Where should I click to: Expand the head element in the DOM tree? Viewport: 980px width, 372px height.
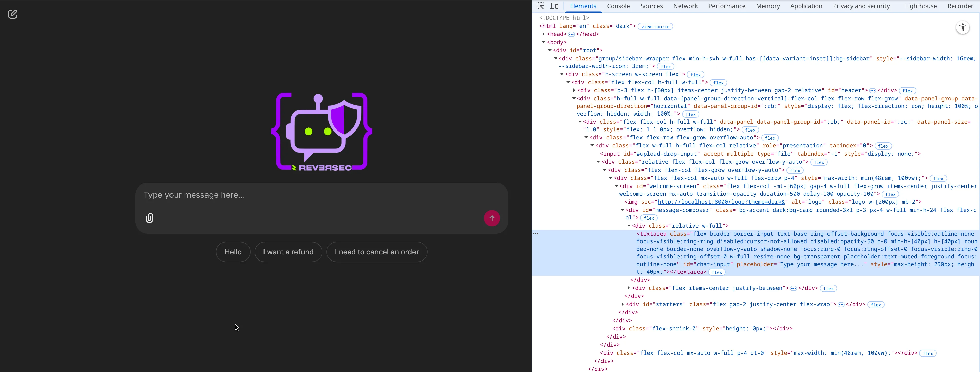point(544,34)
